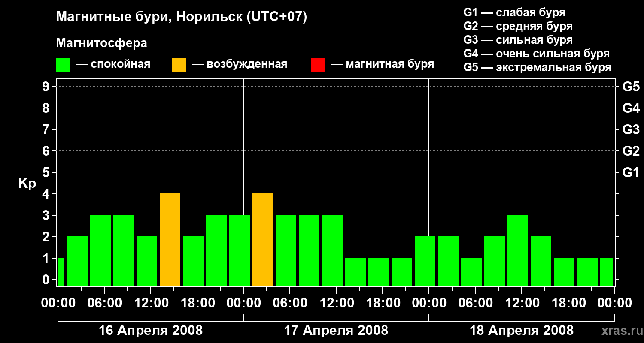This screenshot has width=644, height=343.
Task: Click the Kp 1 bar at 06:00 on 18 Апреля
Action: (471, 272)
